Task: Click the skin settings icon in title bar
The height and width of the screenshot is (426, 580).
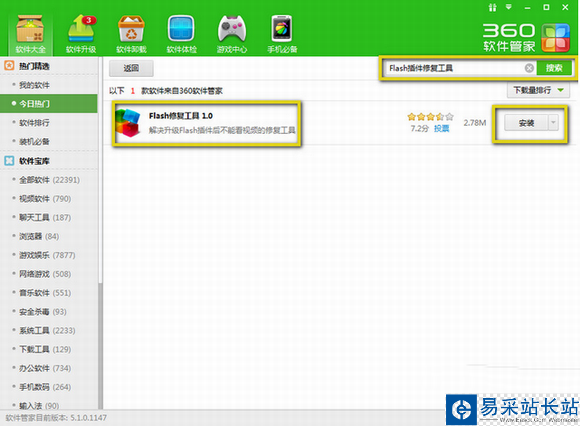Action: [x=492, y=7]
